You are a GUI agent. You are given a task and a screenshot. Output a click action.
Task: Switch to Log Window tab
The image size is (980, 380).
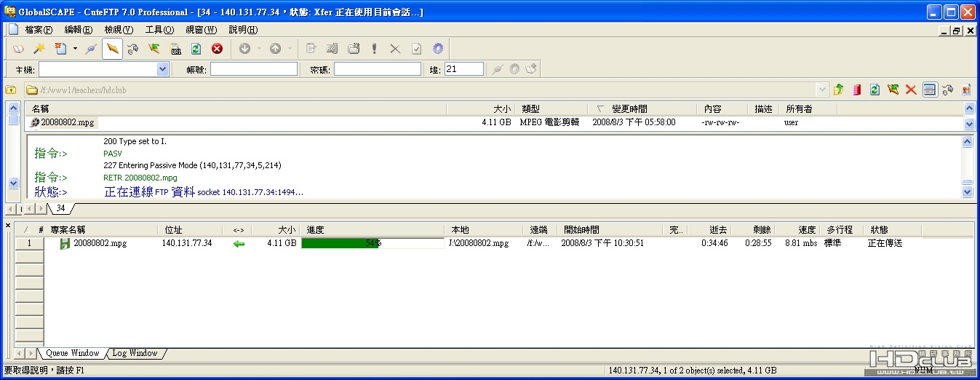point(135,353)
